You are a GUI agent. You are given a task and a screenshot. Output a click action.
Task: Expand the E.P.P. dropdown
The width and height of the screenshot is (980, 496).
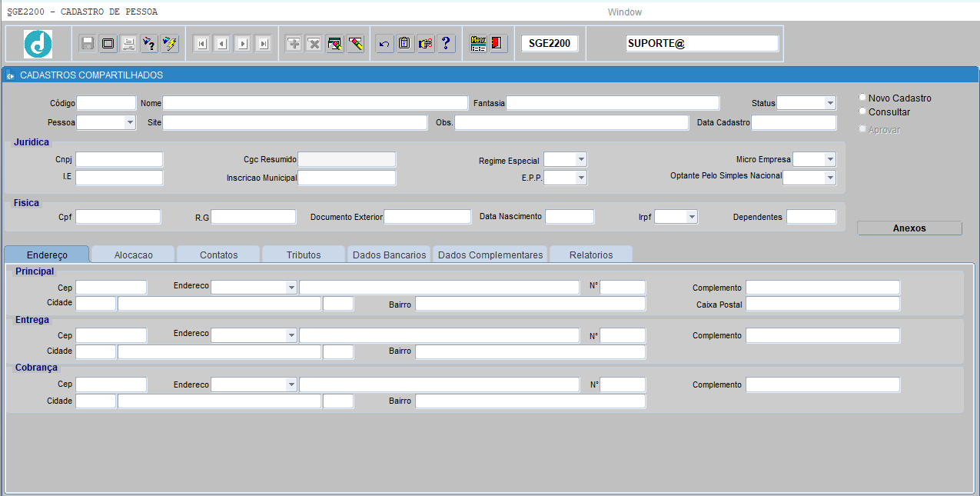click(x=581, y=178)
